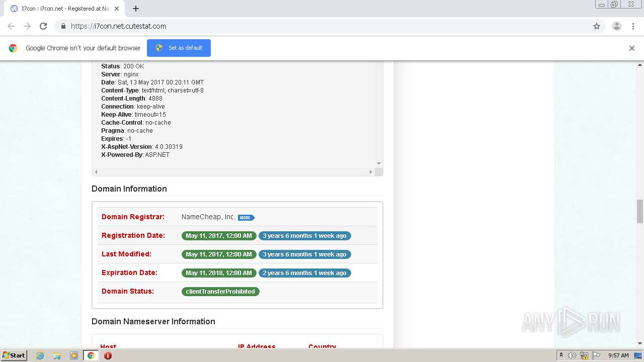Set Chrome as default browser
Viewport: 644px width, 362px height.
179,48
